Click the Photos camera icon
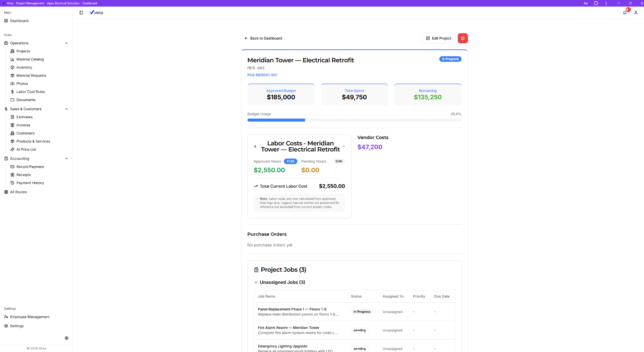The image size is (644, 352). (x=12, y=84)
